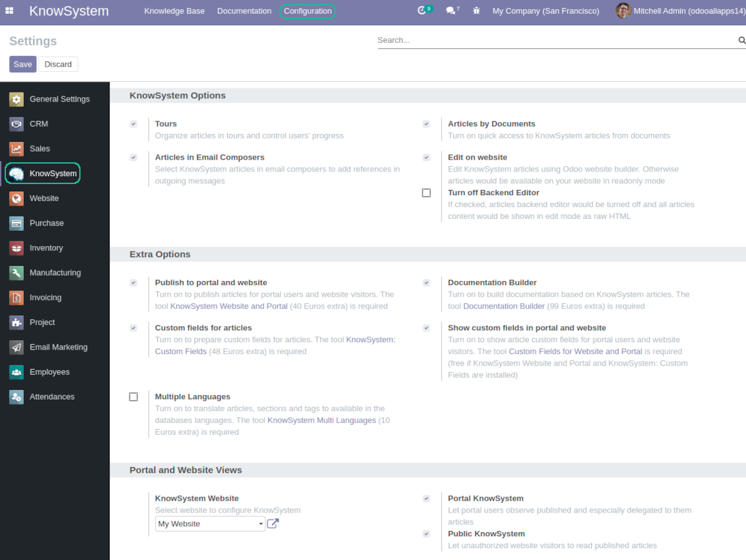Screen dimensions: 746x560
Task: Select Inventory settings tab
Action: 55,247
